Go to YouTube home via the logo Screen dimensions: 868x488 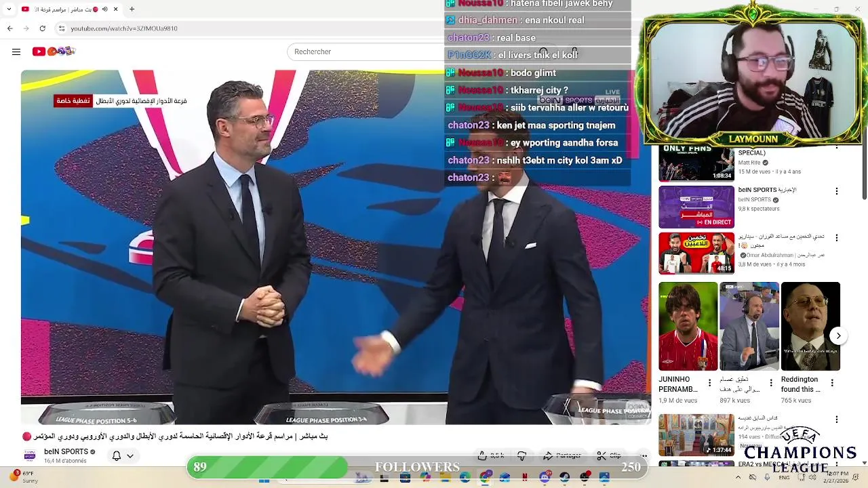pos(53,52)
